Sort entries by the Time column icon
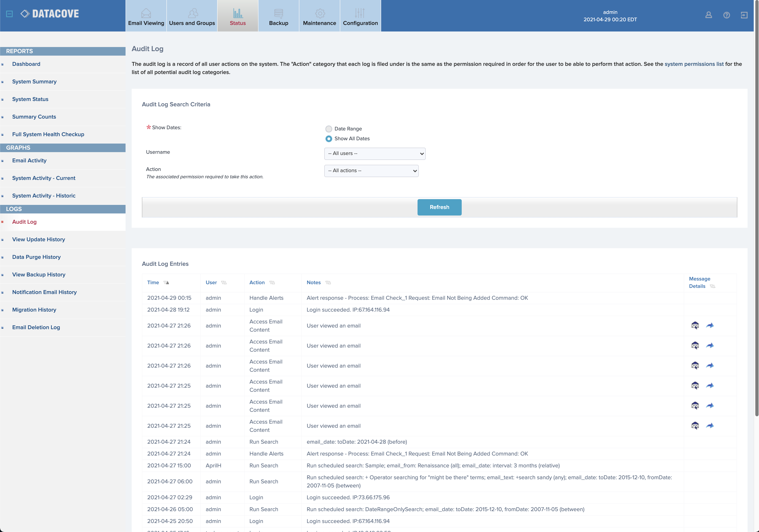Viewport: 759px width, 532px height. 166,283
